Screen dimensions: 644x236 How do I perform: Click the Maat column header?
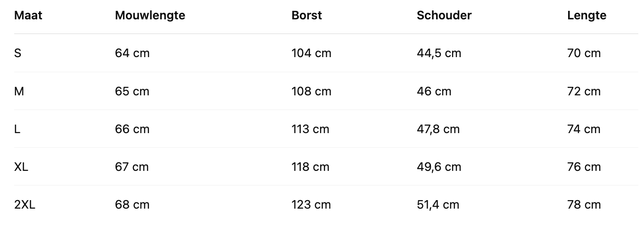(x=28, y=16)
